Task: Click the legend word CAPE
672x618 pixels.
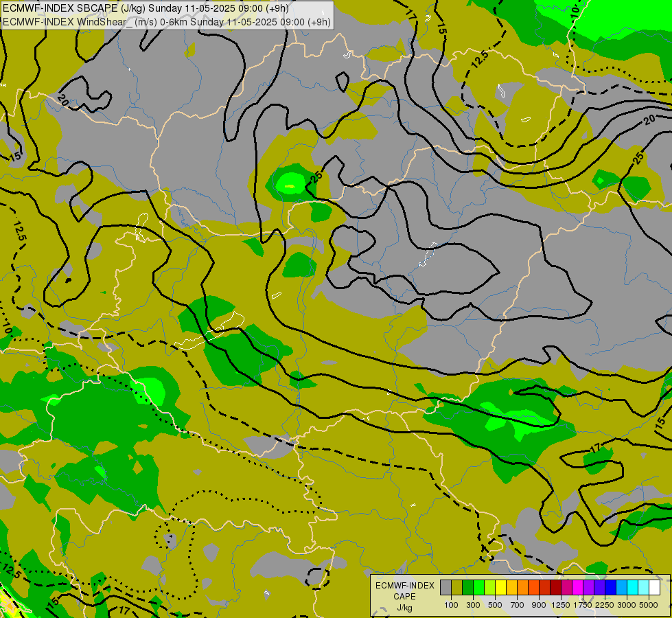Action: click(404, 597)
